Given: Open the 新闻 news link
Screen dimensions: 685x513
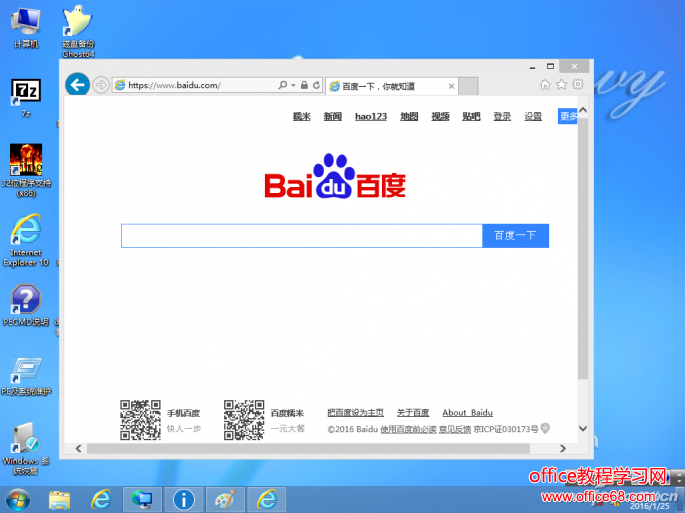Looking at the screenshot, I should tap(332, 116).
